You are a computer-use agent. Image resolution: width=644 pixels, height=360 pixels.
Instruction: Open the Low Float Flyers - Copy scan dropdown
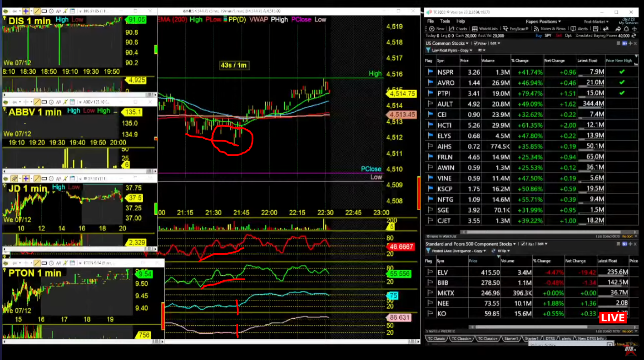(451, 50)
